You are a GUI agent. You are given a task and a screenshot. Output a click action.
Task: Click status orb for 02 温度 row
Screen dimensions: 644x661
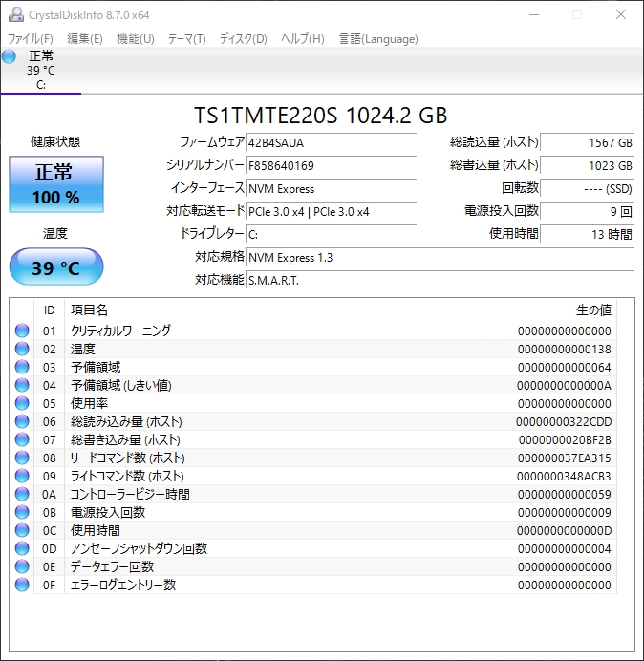tap(22, 349)
